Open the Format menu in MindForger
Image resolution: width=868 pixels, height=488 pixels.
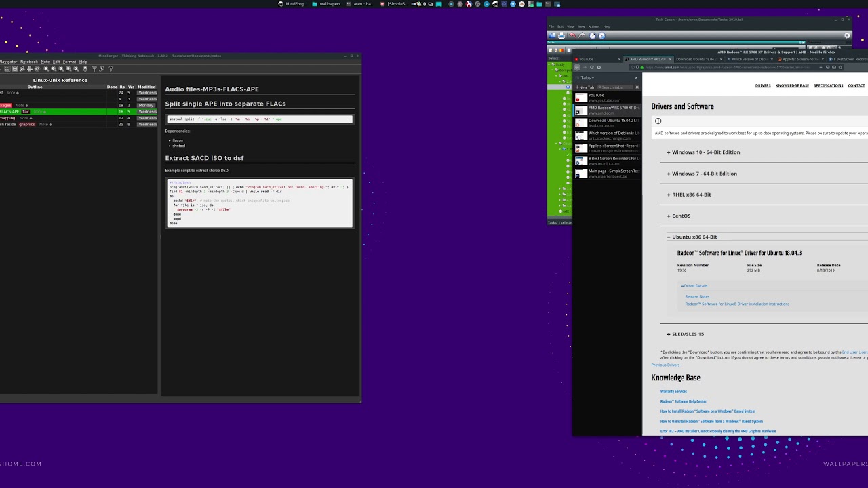click(x=69, y=62)
